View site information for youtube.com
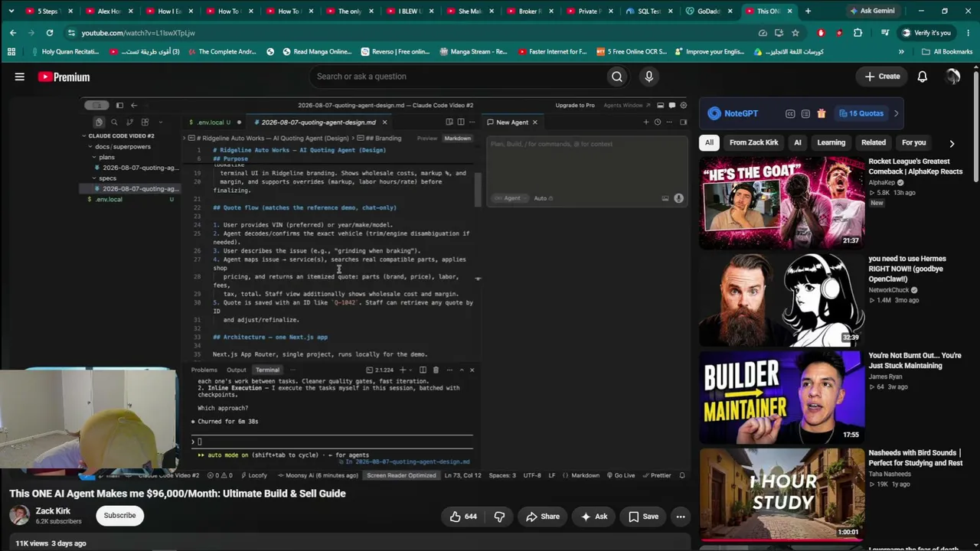This screenshot has height=551, width=980. [71, 33]
